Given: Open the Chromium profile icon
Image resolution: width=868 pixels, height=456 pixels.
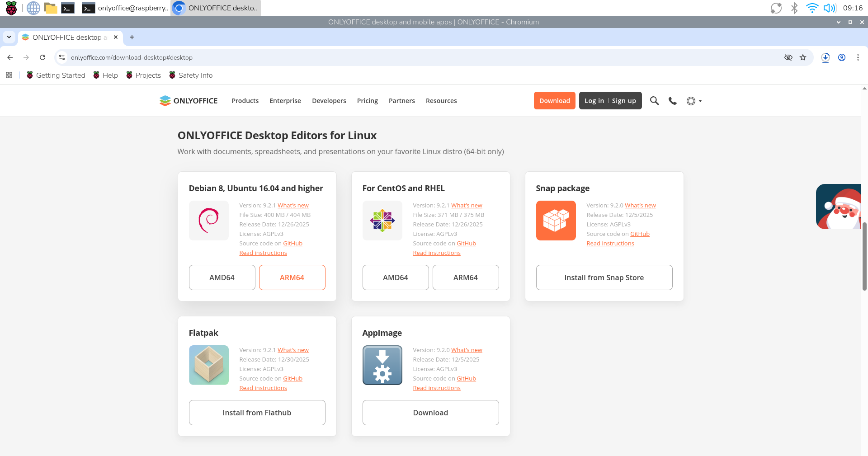Looking at the screenshot, I should point(842,57).
